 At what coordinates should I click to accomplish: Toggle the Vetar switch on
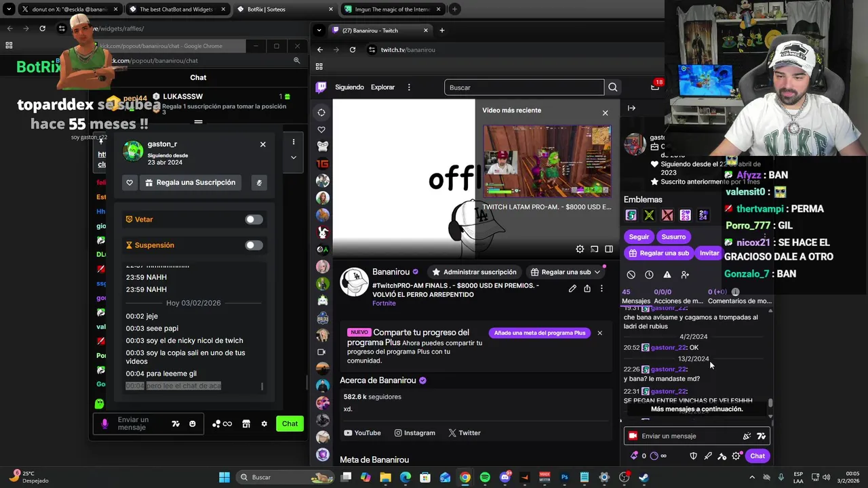coord(254,220)
